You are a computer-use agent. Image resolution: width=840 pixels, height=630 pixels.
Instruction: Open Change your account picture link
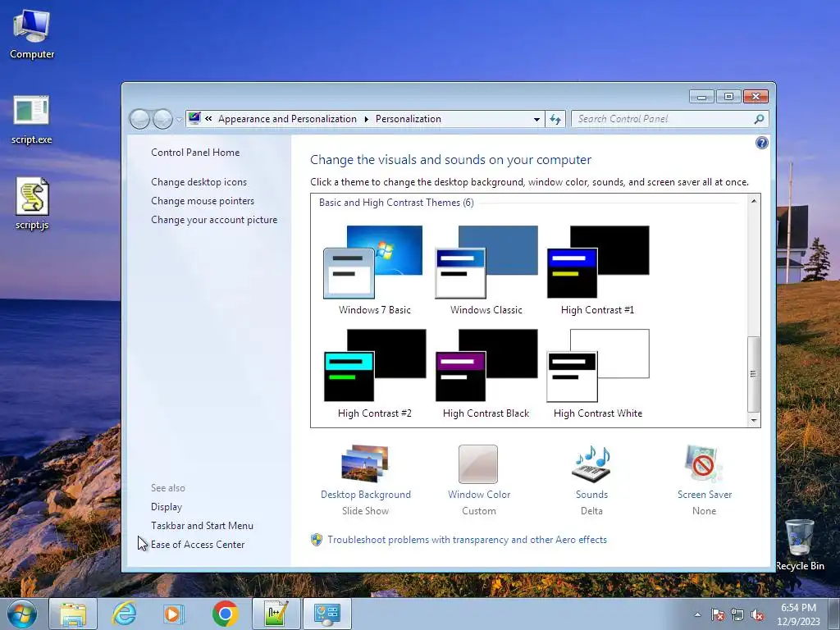click(214, 220)
